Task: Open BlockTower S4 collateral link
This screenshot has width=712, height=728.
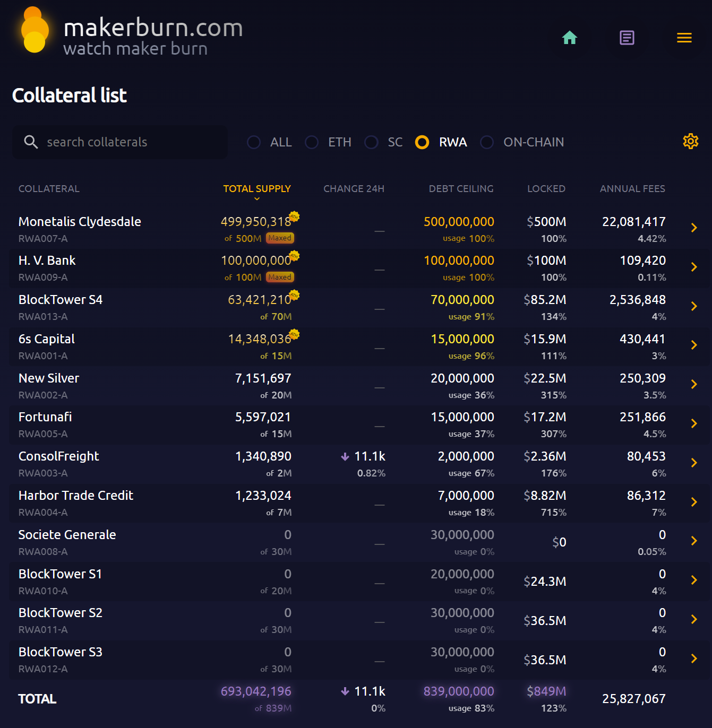Action: [61, 300]
